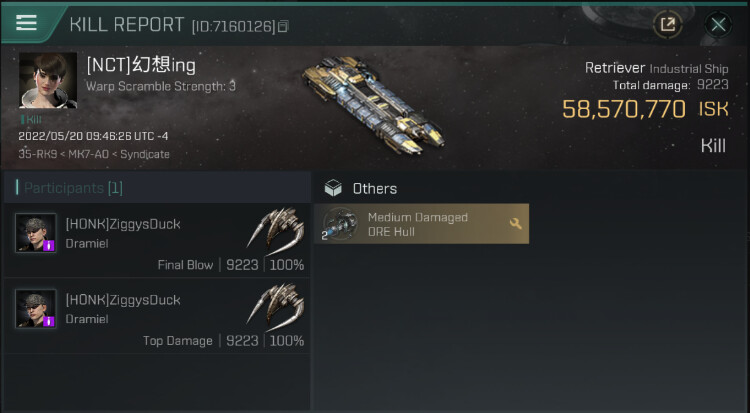Click the Retriever ship name label
The width and height of the screenshot is (750, 413).
click(x=614, y=68)
